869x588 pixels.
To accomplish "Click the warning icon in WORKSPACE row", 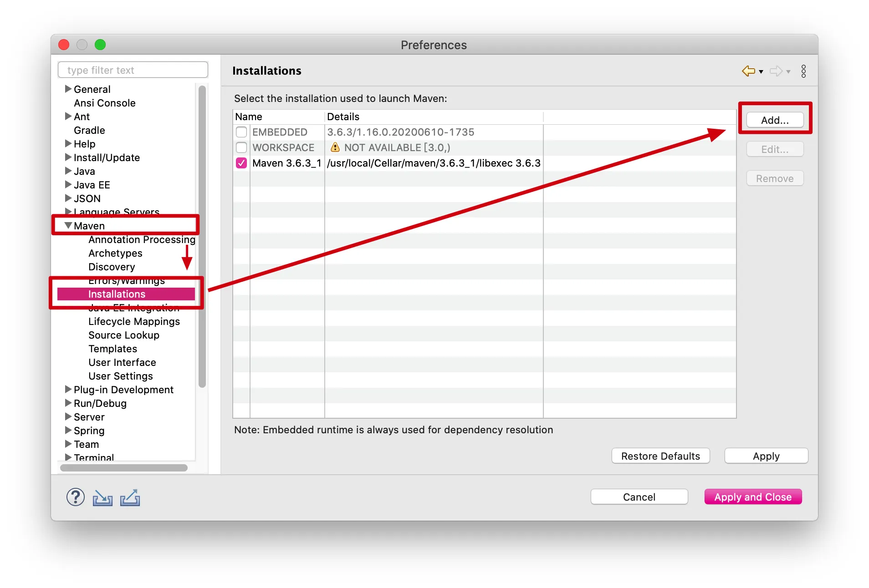I will [335, 147].
